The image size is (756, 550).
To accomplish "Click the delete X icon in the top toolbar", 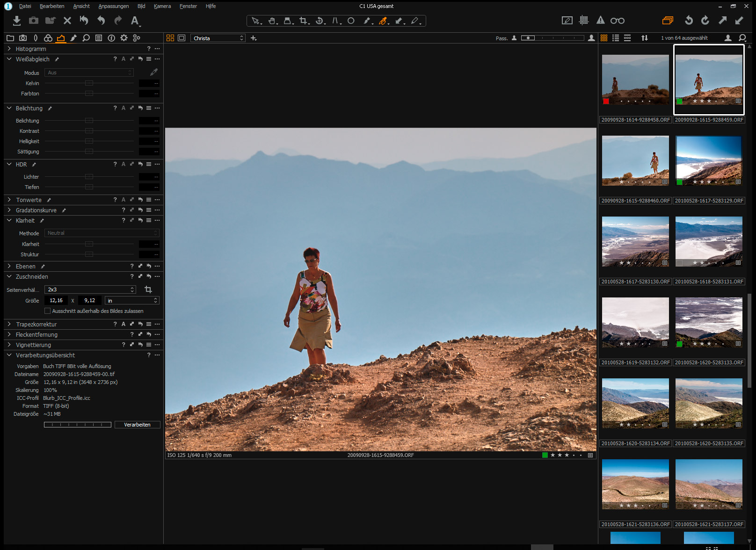I will [x=67, y=21].
